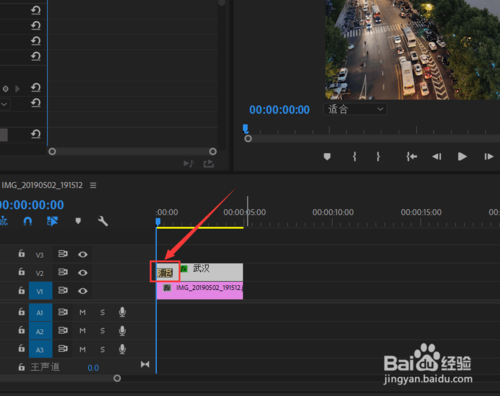Toggle snap in timeline magnet icon
500x396 pixels.
(28, 221)
